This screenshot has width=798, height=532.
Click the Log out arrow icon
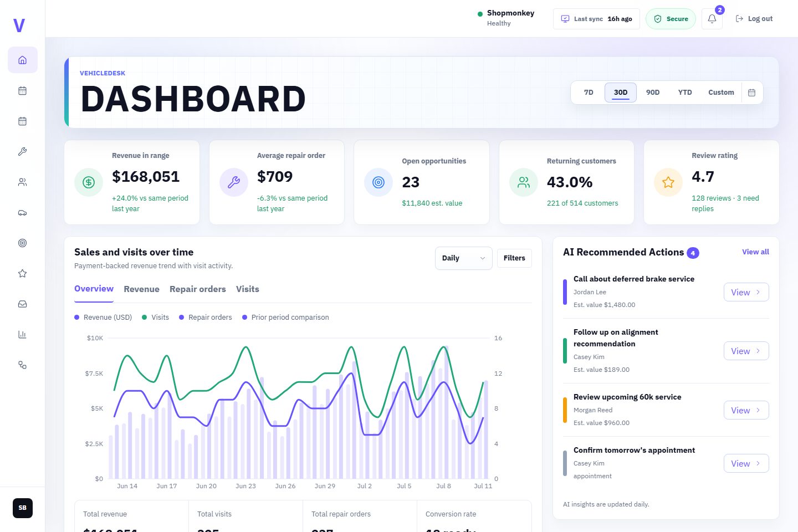tap(739, 19)
